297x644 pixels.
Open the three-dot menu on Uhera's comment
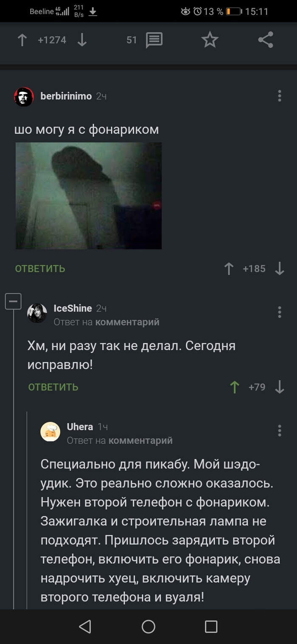coord(280,430)
